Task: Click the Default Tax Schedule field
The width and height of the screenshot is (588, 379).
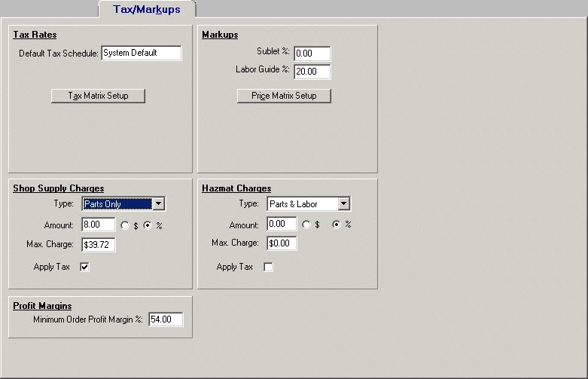Action: click(x=141, y=53)
